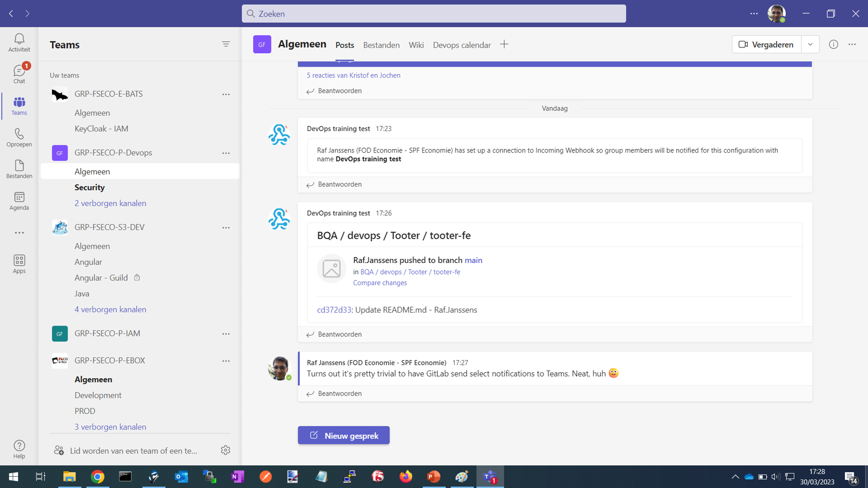The width and height of the screenshot is (868, 488).
Task: Open manage teams gear icon
Action: 225,450
